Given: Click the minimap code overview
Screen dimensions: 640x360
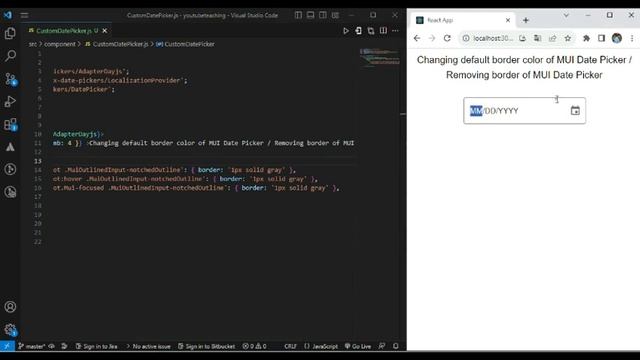Looking at the screenshot, I should 379,57.
